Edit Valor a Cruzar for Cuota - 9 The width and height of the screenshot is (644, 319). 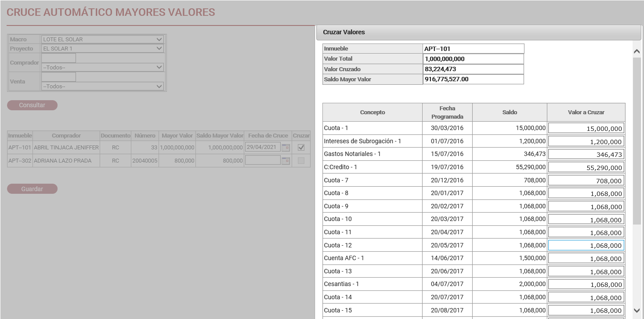[586, 207]
